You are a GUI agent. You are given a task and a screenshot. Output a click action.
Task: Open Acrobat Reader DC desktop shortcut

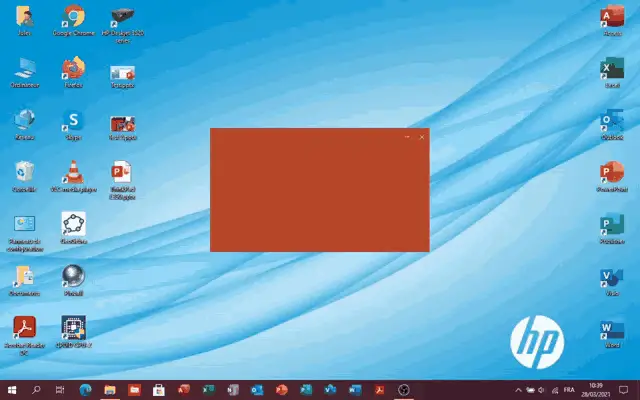[x=24, y=327]
